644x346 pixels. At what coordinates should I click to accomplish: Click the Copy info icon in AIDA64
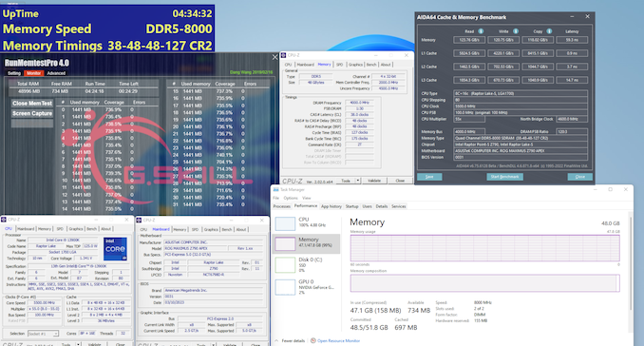pyautogui.click(x=549, y=31)
